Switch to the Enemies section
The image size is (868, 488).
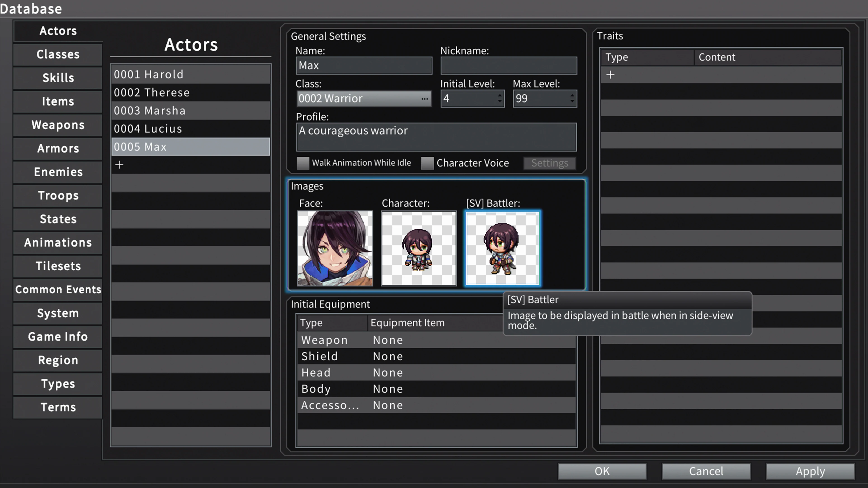[58, 172]
